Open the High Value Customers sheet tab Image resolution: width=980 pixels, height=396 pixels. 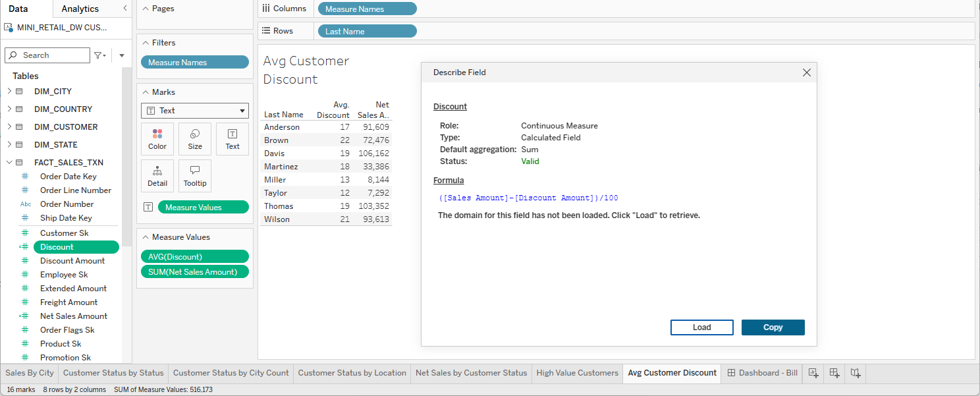click(577, 373)
